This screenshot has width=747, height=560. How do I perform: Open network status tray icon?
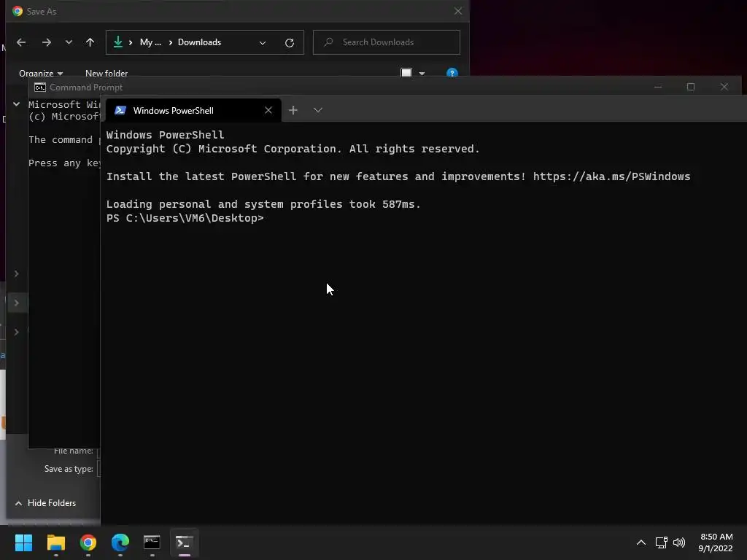[661, 542]
